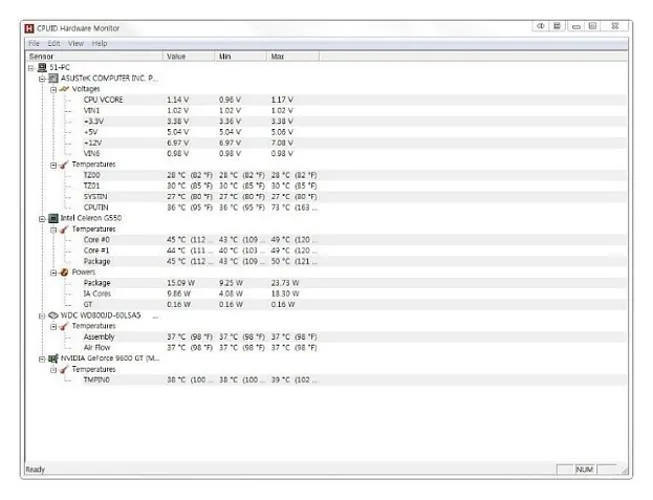Screen dimensions: 653x500
Task: Select the CPU VCORE row
Action: (326, 100)
